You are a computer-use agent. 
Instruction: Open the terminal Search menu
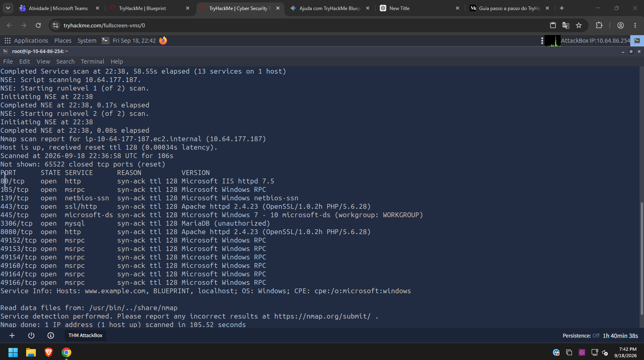65,62
